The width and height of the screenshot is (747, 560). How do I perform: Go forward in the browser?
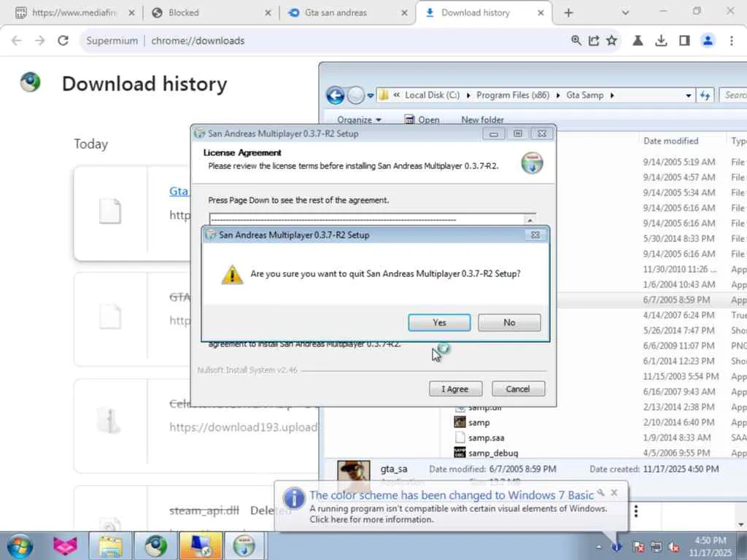pos(40,41)
